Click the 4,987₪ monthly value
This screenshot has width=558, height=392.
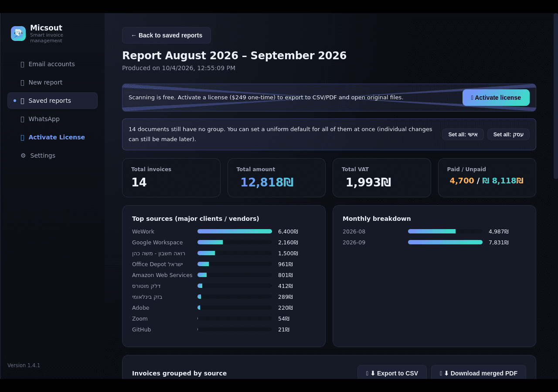point(499,232)
